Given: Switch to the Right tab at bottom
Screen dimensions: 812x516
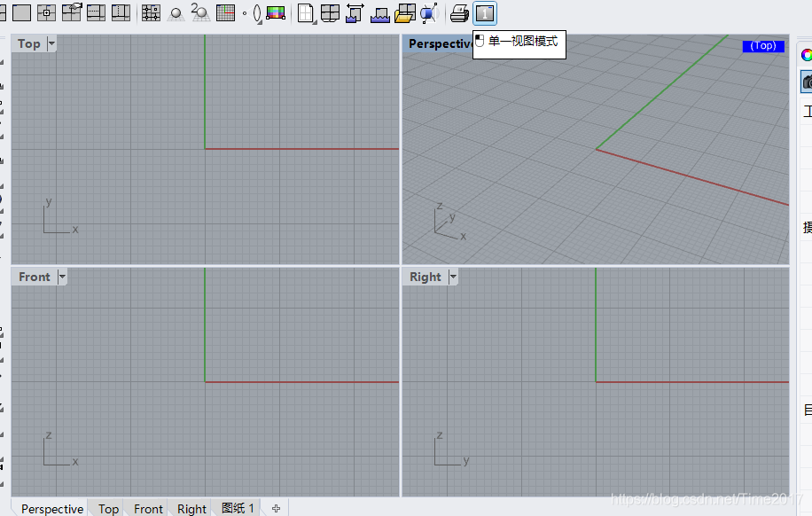Looking at the screenshot, I should [x=191, y=509].
